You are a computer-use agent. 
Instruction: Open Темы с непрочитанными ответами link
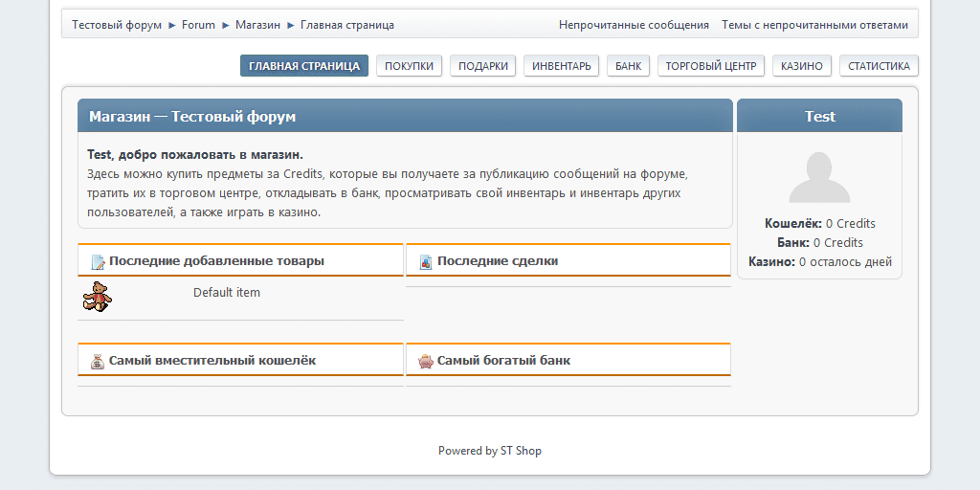814,25
